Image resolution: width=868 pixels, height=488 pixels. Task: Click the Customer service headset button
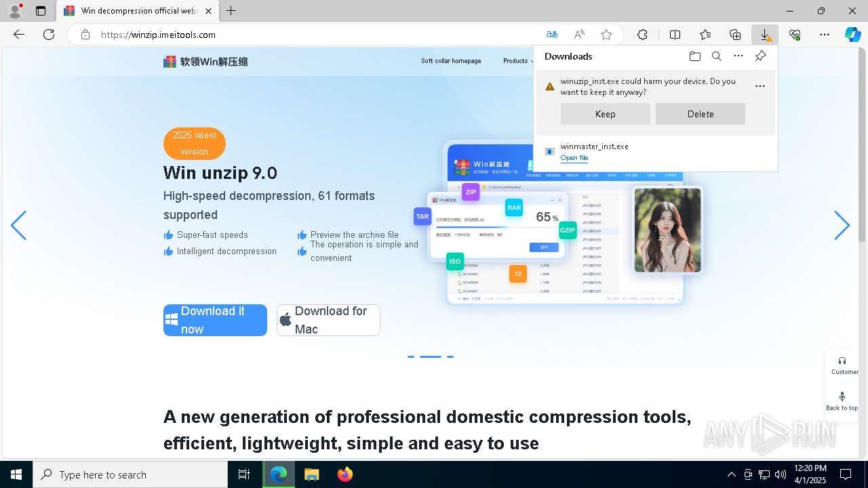click(x=842, y=365)
